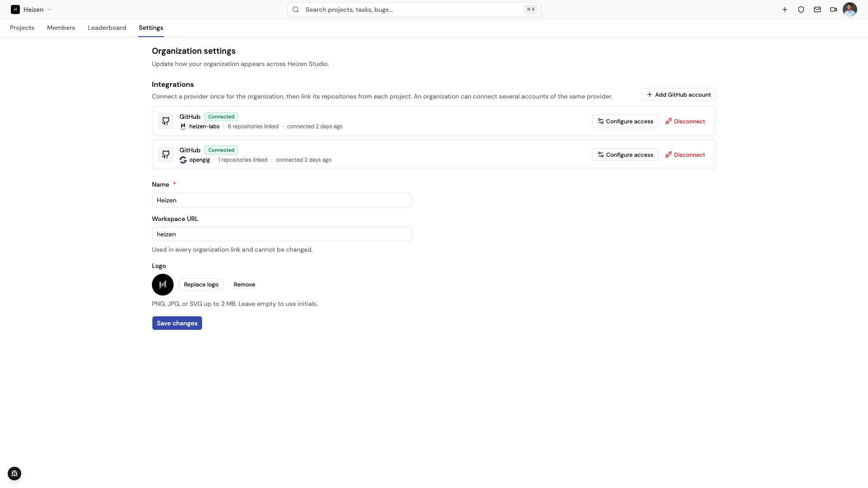This screenshot has height=488, width=868.
Task: Click the Connected badge for opengig
Action: coord(221,150)
